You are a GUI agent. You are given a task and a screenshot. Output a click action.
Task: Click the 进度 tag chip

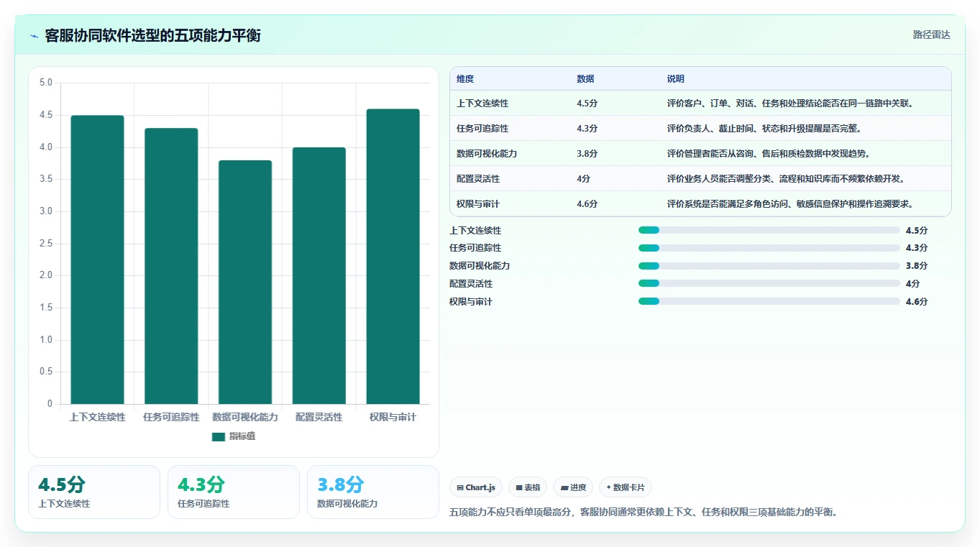(x=574, y=487)
